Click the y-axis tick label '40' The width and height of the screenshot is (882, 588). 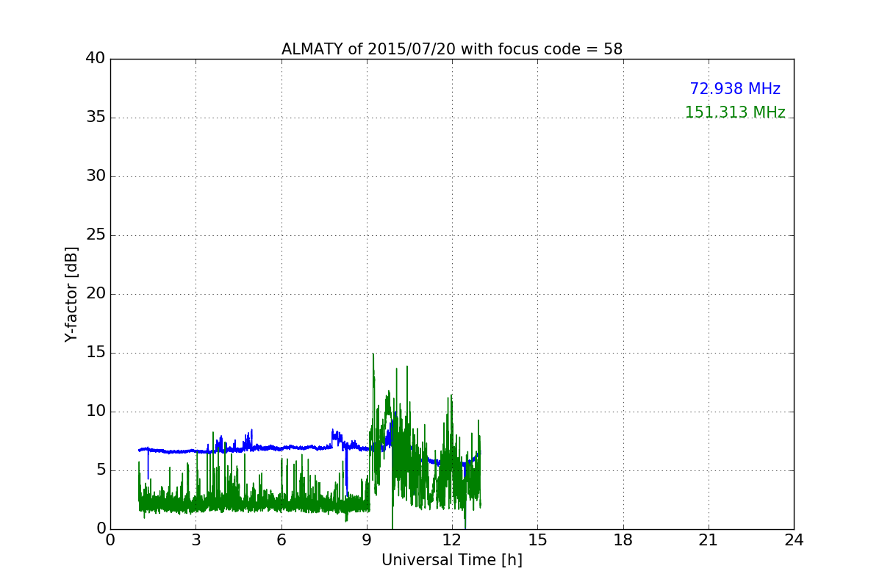[96, 59]
